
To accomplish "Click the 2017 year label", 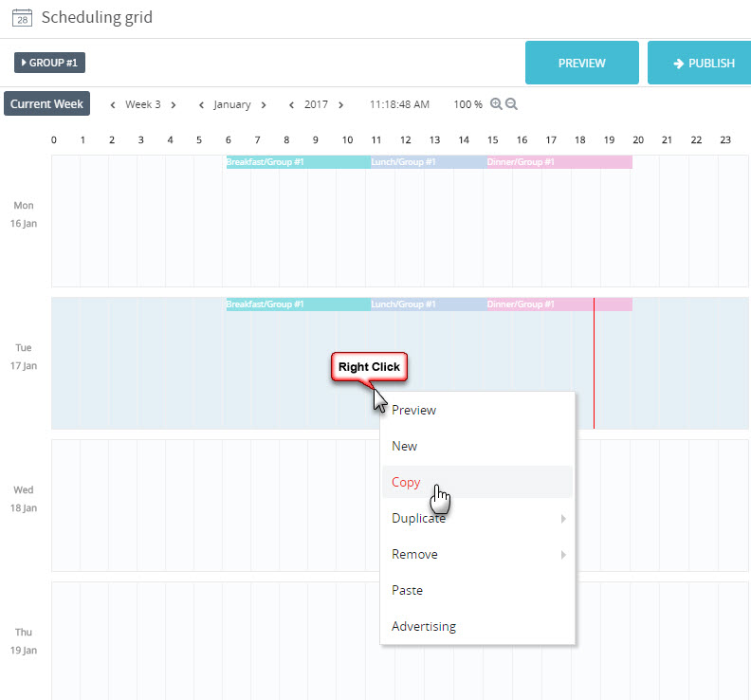I will pos(316,104).
